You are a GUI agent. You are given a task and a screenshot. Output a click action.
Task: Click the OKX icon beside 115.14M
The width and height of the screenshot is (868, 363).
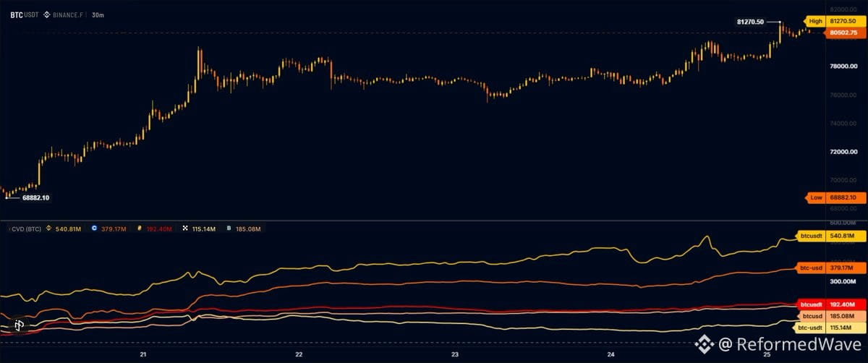[184, 229]
